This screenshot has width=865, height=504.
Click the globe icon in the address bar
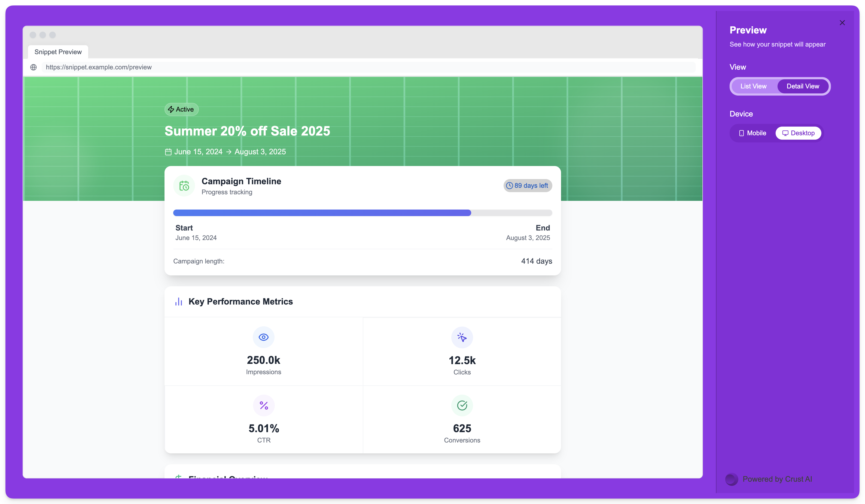point(33,67)
